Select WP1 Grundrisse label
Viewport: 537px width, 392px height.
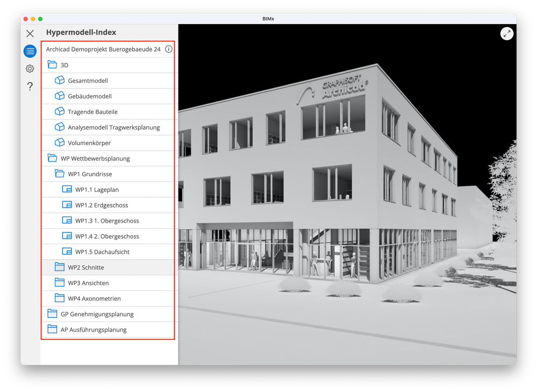pyautogui.click(x=90, y=174)
